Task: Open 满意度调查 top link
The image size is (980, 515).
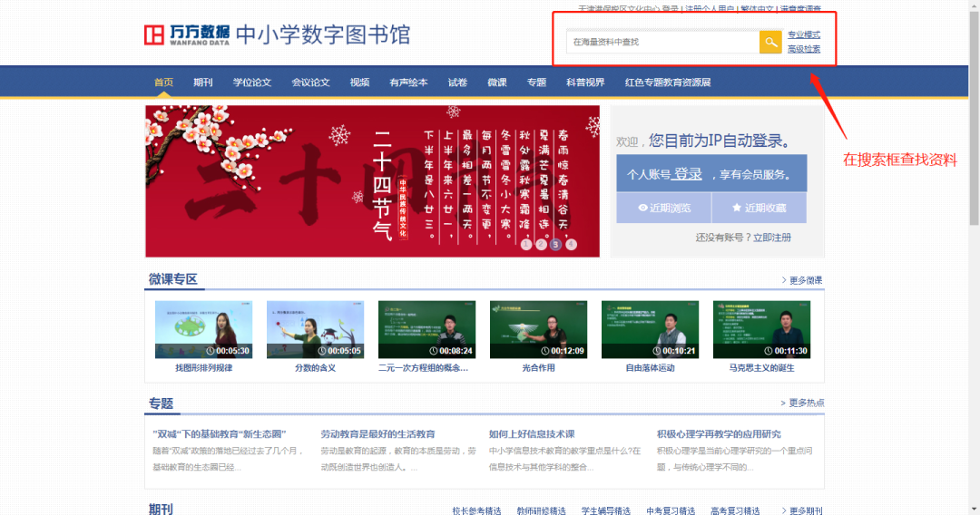Action: (x=800, y=9)
